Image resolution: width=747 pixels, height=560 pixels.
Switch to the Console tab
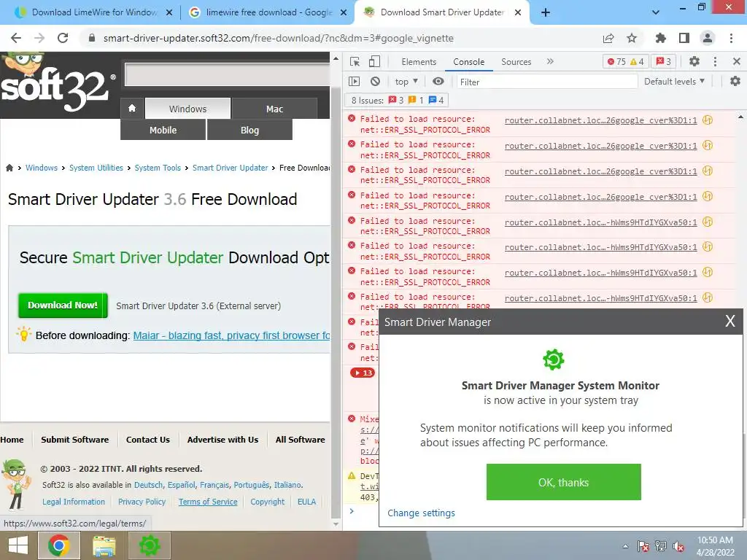[469, 62]
